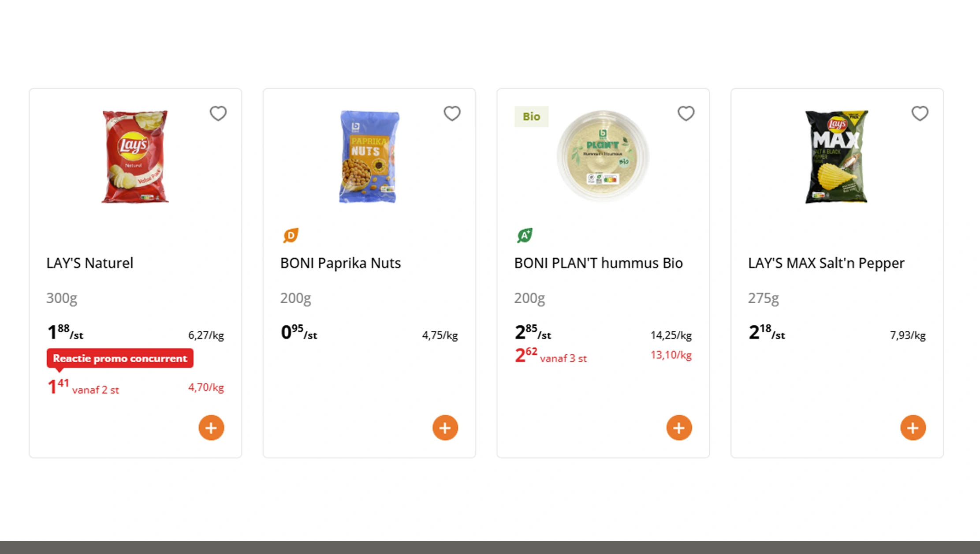Click Nutri-Score D icon on Paprika Nuts
Viewport: 980px width, 554px height.
291,235
